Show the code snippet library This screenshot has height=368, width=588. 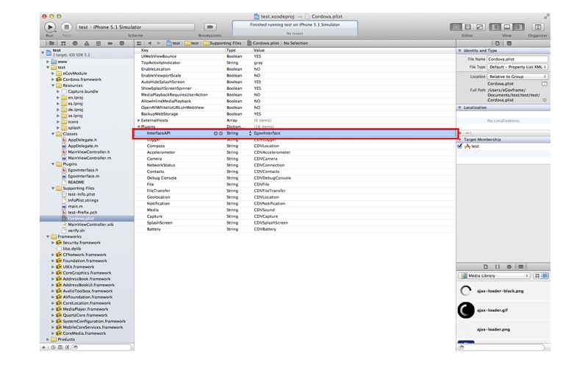point(498,266)
